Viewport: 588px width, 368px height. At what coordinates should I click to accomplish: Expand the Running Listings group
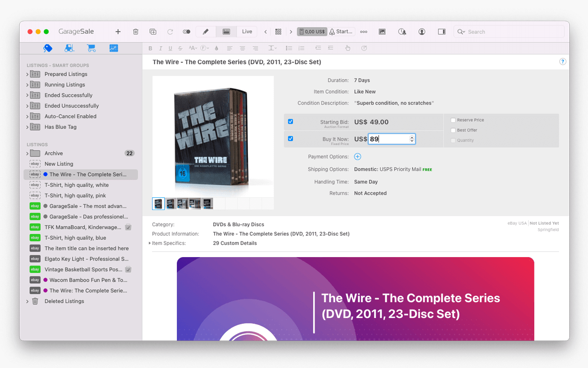pyautogui.click(x=27, y=85)
